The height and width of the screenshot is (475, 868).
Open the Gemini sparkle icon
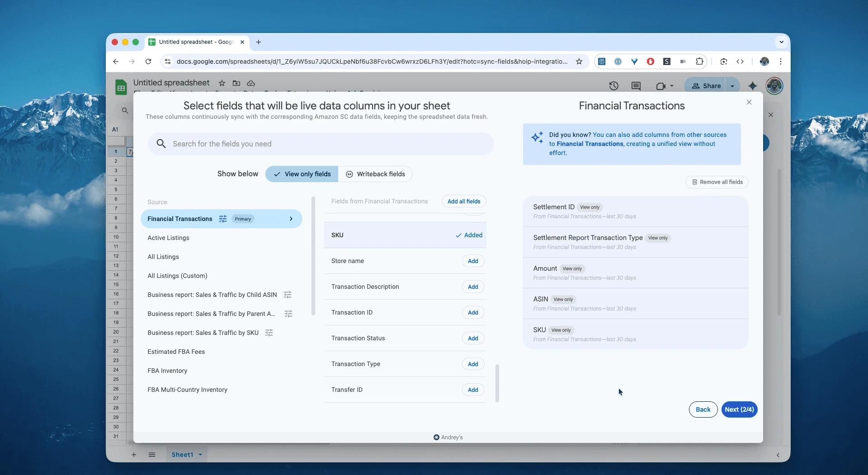(x=753, y=86)
